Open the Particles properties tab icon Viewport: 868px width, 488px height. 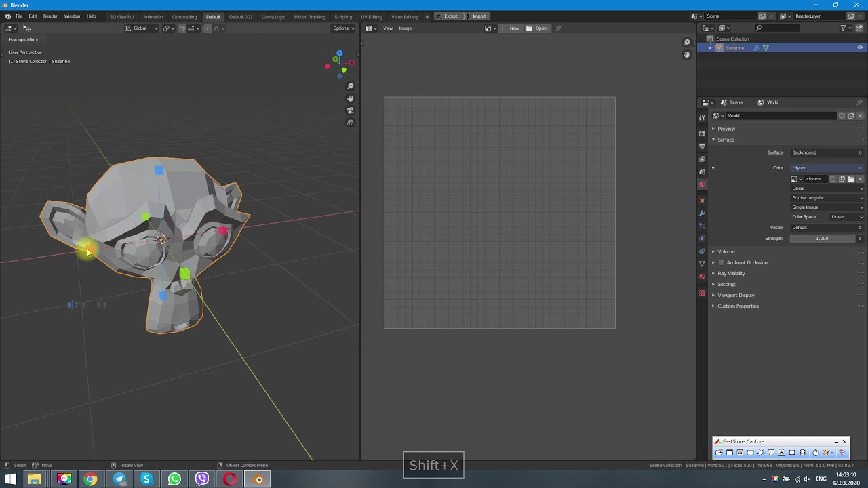point(702,226)
